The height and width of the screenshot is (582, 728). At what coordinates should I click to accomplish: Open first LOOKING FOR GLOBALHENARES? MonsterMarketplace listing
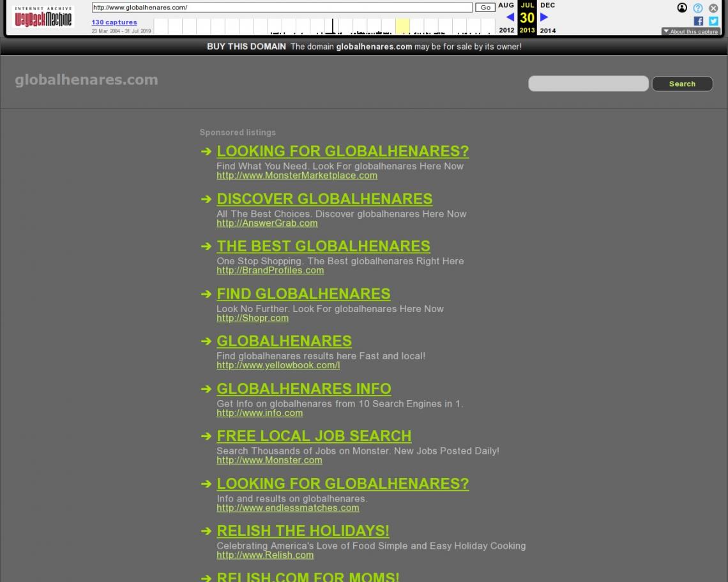coord(343,151)
